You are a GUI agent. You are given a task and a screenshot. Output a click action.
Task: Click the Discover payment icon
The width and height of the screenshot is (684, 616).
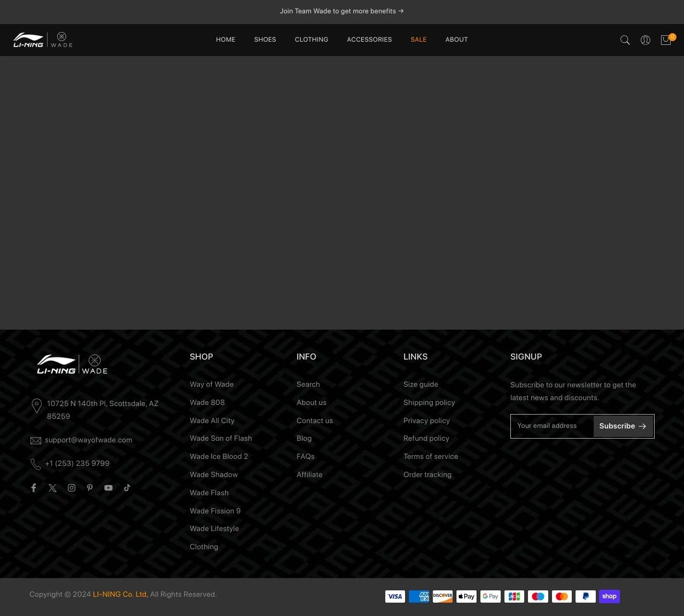(x=442, y=596)
